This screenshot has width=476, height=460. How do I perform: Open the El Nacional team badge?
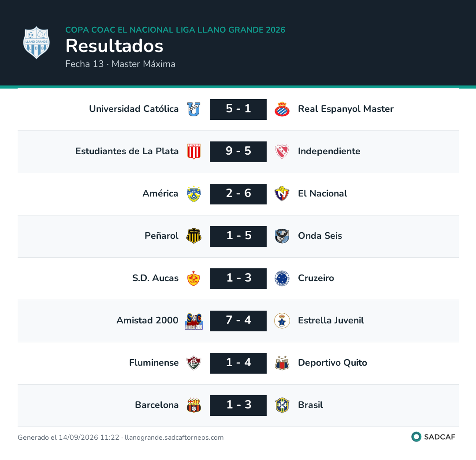[282, 194]
